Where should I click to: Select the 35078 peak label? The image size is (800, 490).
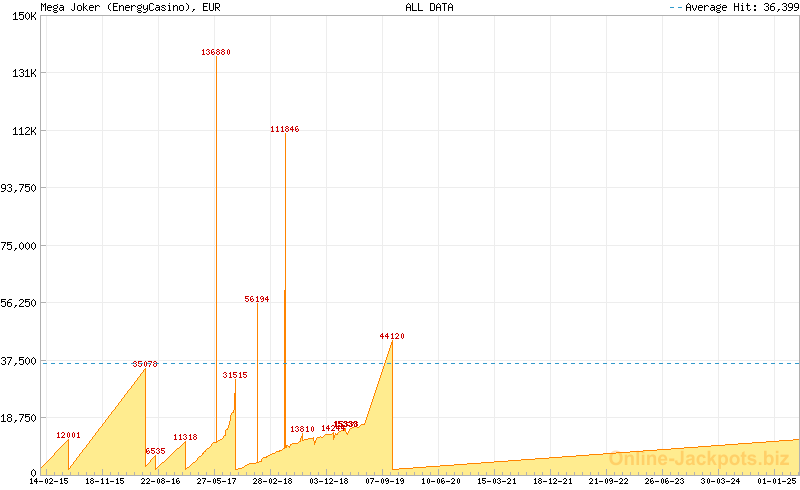145,364
